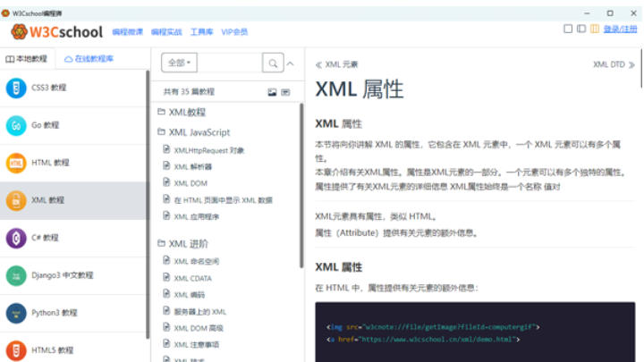The image size is (644, 362).
Task: Click document icon beside XMLHttpRequest 对象
Action: click(x=166, y=149)
